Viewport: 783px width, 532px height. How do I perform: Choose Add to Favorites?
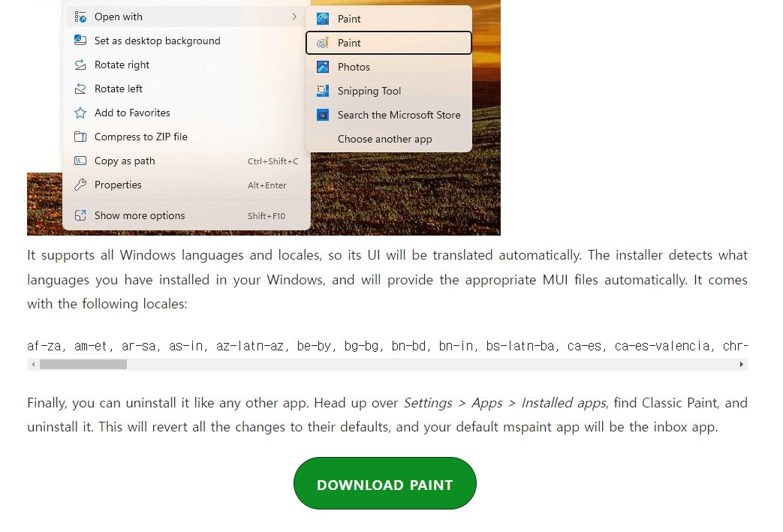[186, 113]
